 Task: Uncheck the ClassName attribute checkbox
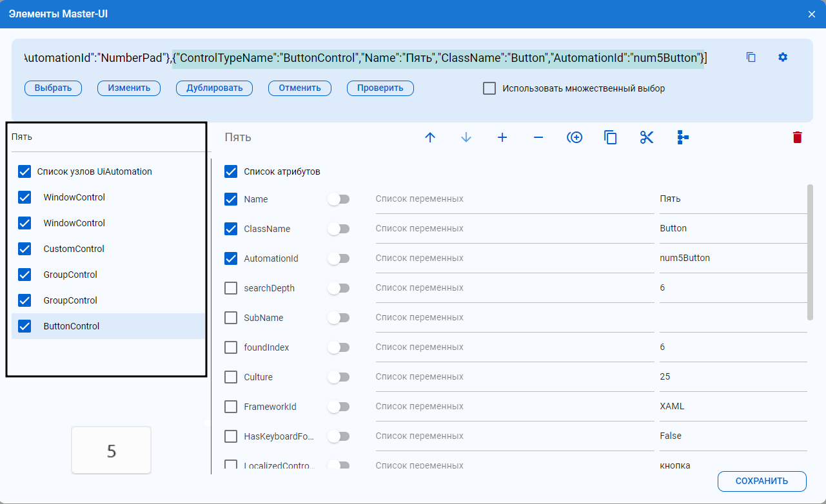pos(231,229)
